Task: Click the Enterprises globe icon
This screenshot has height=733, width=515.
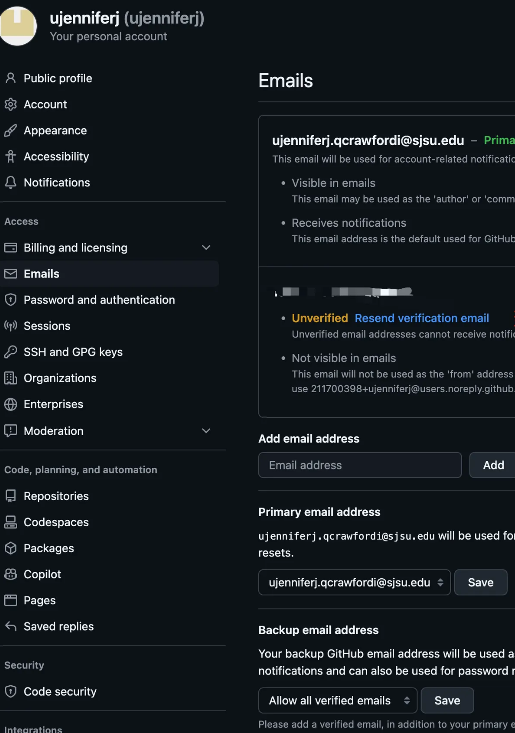Action: click(x=10, y=404)
